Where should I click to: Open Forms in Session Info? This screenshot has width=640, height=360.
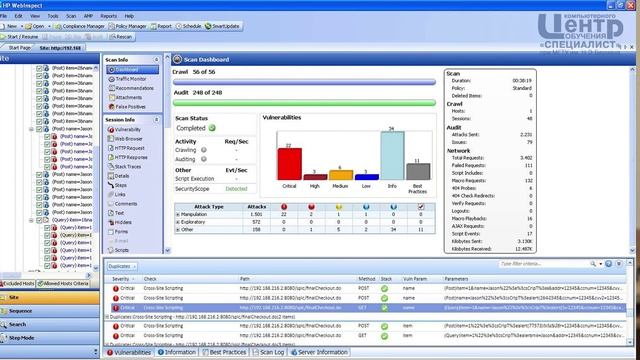118,231
